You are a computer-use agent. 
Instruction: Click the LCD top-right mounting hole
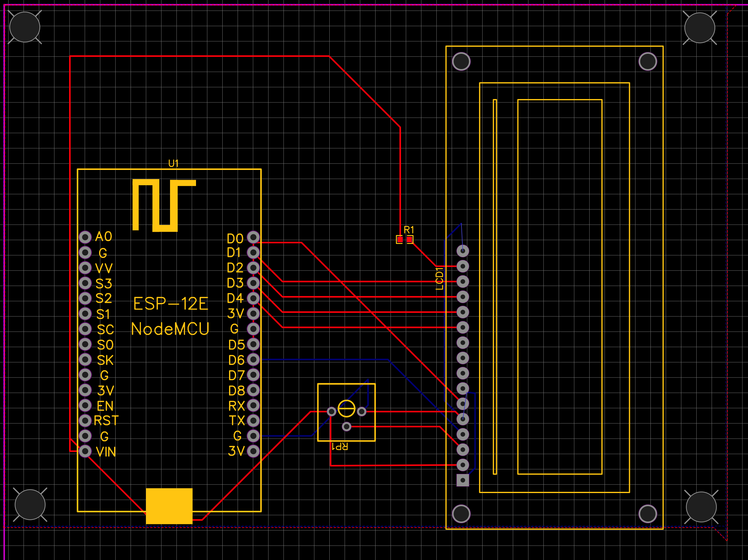pyautogui.click(x=648, y=61)
